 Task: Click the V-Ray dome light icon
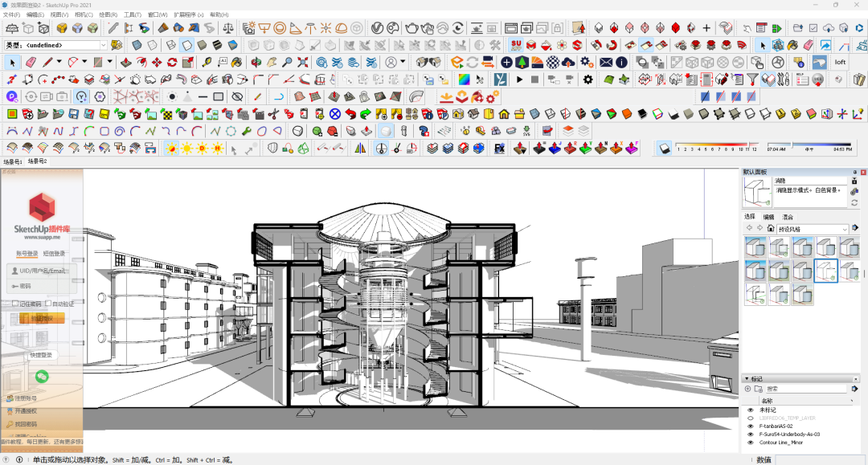[342, 27]
